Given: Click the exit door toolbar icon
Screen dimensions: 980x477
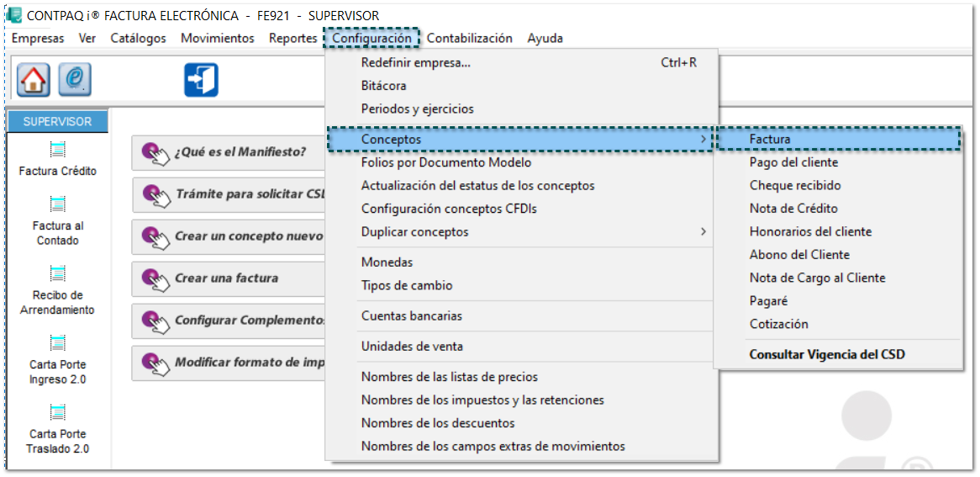Looking at the screenshot, I should (201, 80).
